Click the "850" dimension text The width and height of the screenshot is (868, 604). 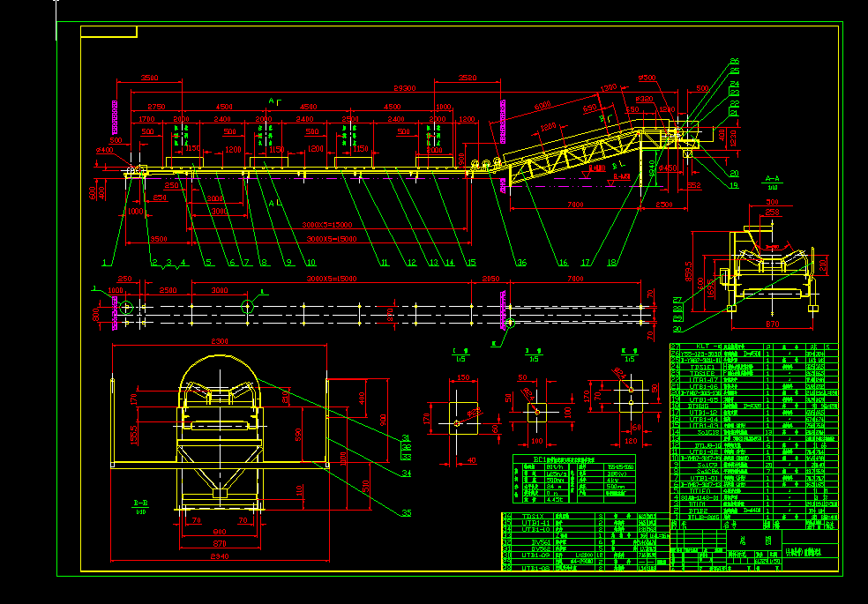(160, 198)
